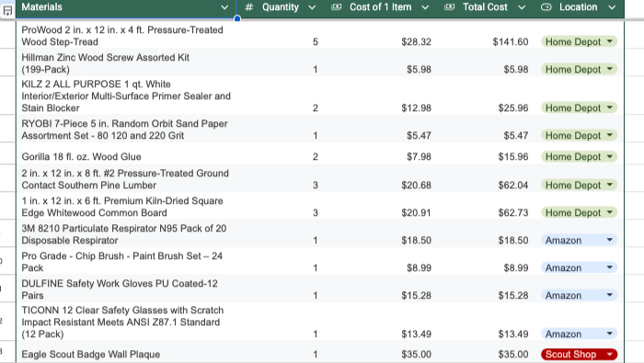Select cell 'ProWood 2 in. x 12 in. x 4 ft.'
The width and height of the screenshot is (644, 363).
click(x=126, y=35)
